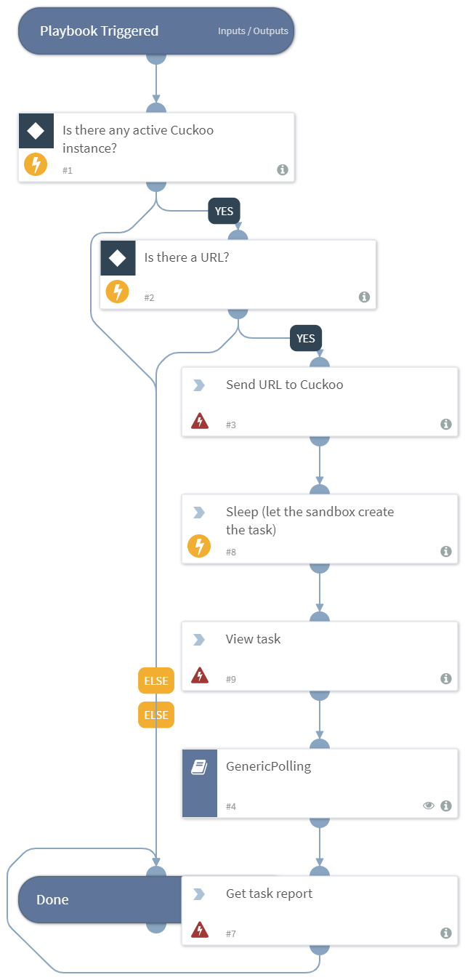Viewport: 465px width, 980px height.
Task: Click diamond condition icon on Cuckoo instance task
Action: pos(36,131)
